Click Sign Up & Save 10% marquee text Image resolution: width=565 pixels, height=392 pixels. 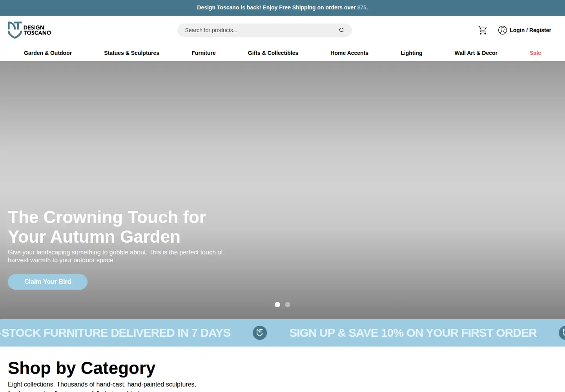[413, 333]
